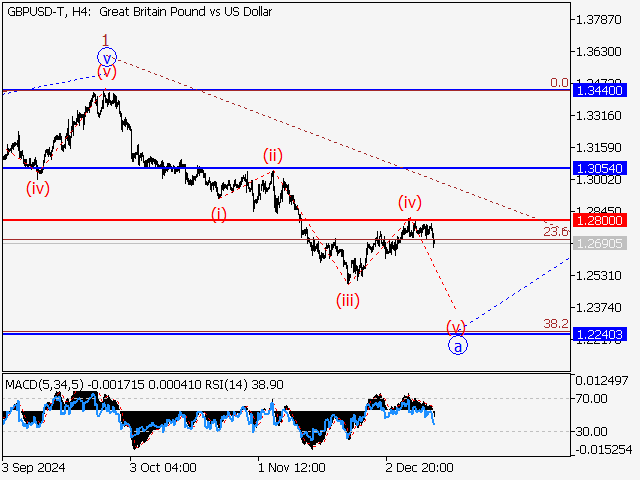Viewport: 640px width, 480px height.
Task: Click the 1.28000 red price tag
Action: (601, 220)
